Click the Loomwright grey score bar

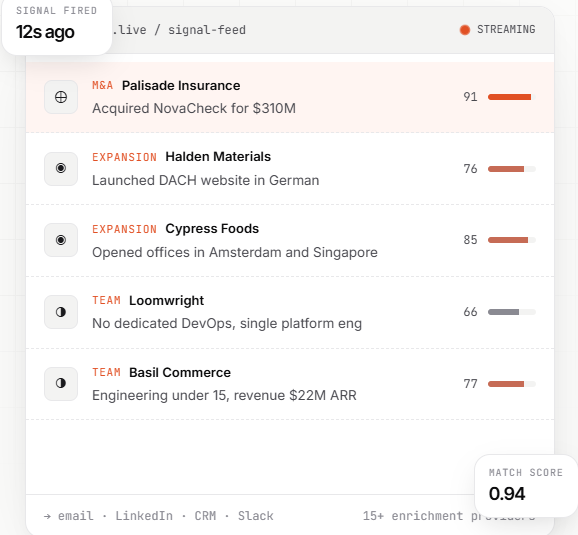(512, 312)
